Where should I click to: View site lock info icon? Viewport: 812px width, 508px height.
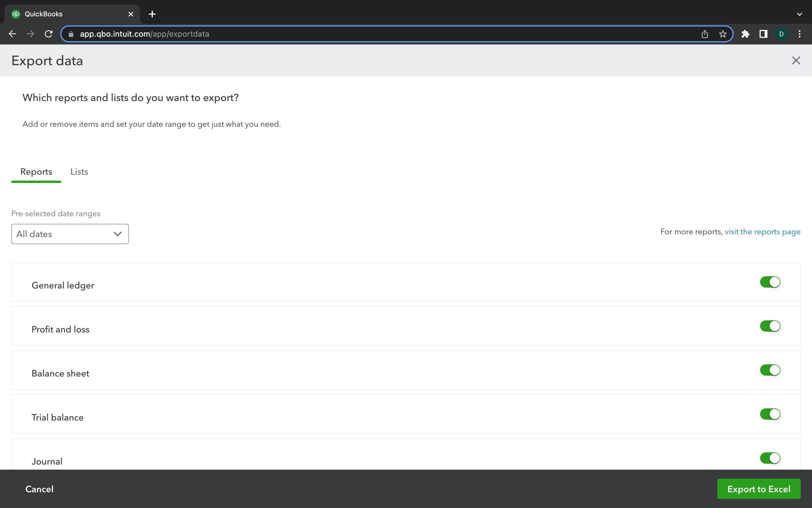[x=71, y=34]
